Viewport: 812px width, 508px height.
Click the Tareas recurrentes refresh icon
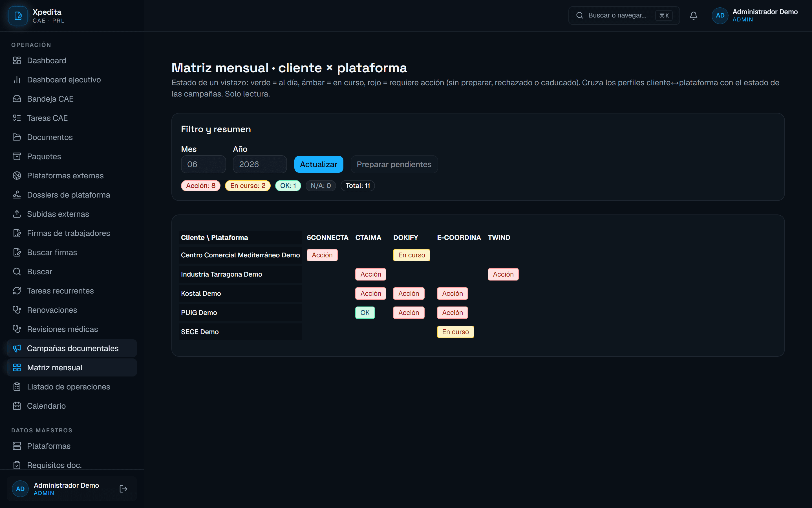17,291
